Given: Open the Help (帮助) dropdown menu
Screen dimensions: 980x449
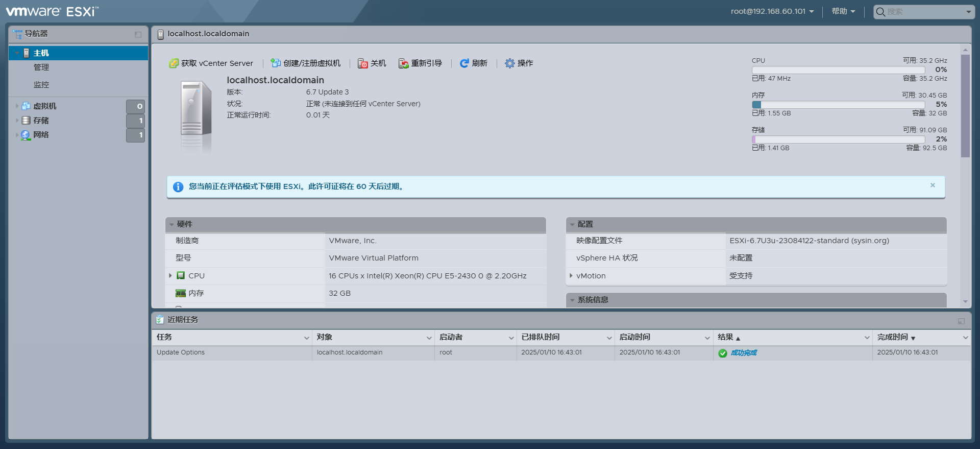Looking at the screenshot, I should click(843, 11).
